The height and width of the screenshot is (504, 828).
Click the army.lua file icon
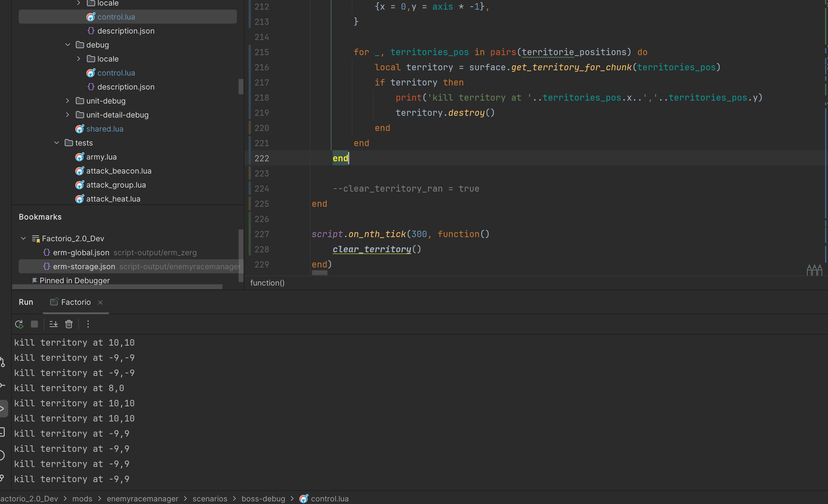pos(80,157)
